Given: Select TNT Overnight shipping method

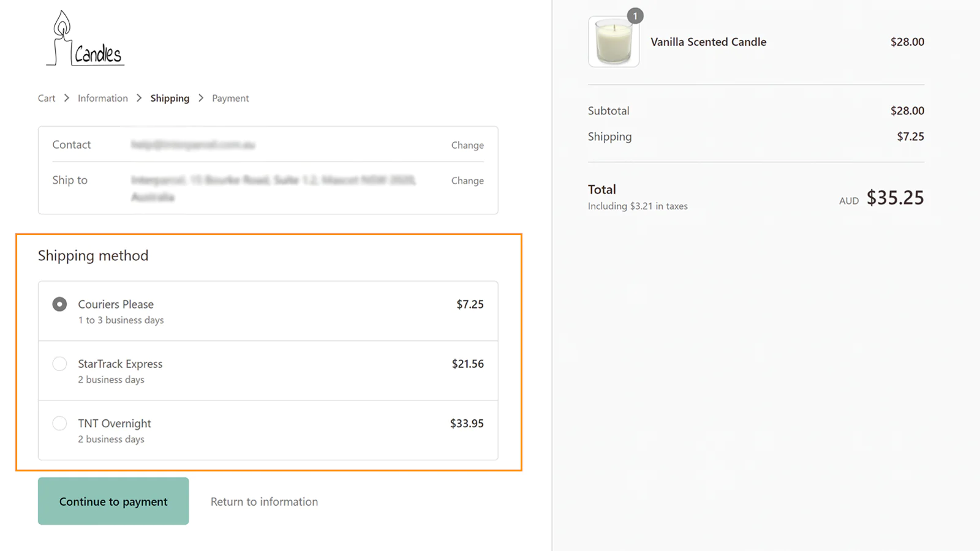Looking at the screenshot, I should pyautogui.click(x=59, y=423).
